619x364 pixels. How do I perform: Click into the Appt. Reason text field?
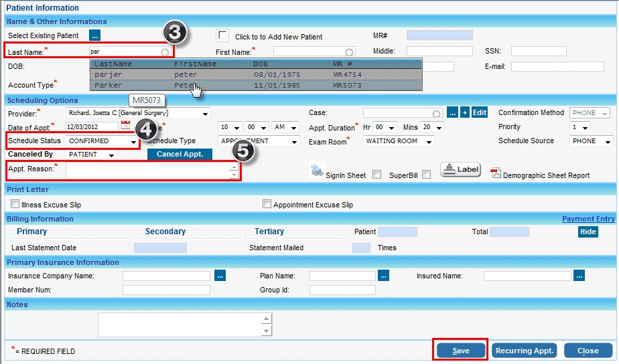click(147, 171)
